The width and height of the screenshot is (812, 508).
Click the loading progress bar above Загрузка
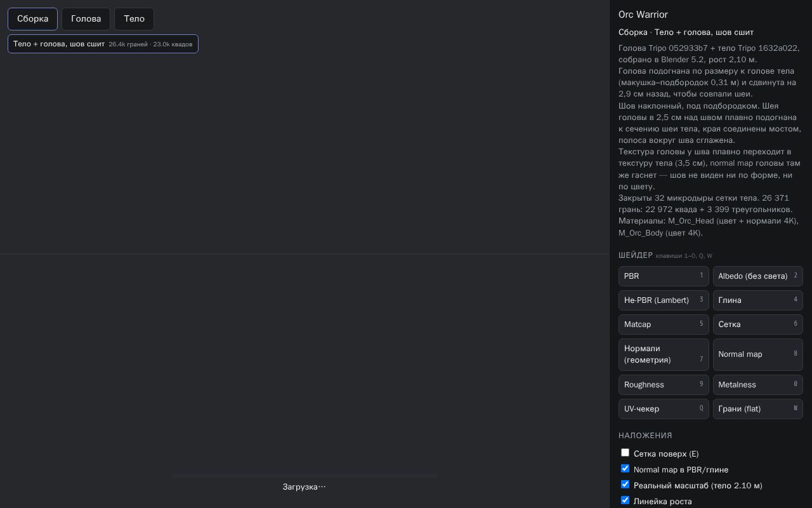[x=304, y=475]
